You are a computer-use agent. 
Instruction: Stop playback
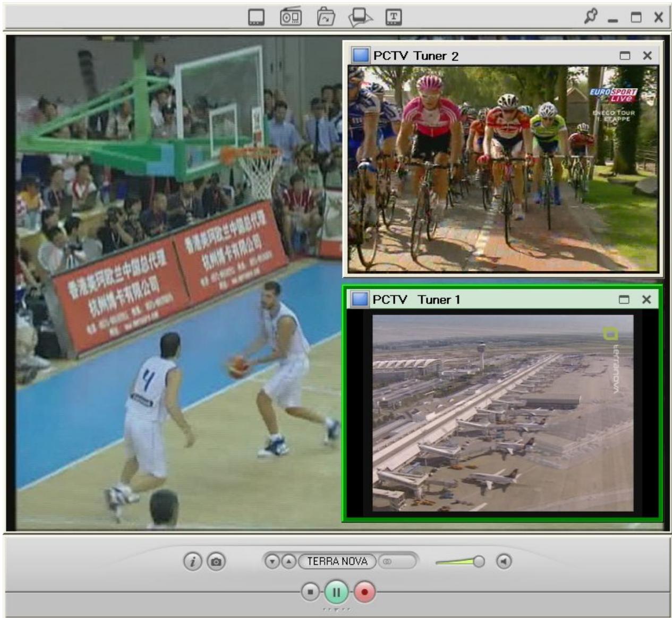[x=311, y=591]
